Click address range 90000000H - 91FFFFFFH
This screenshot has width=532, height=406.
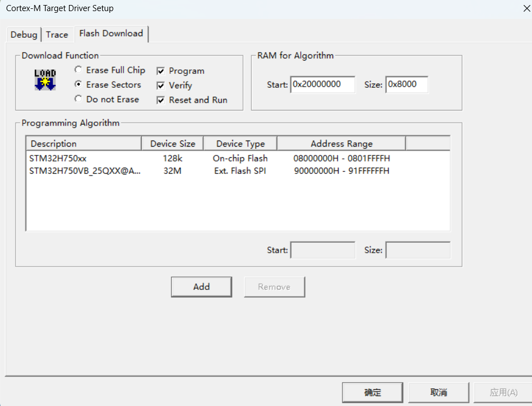tap(342, 171)
